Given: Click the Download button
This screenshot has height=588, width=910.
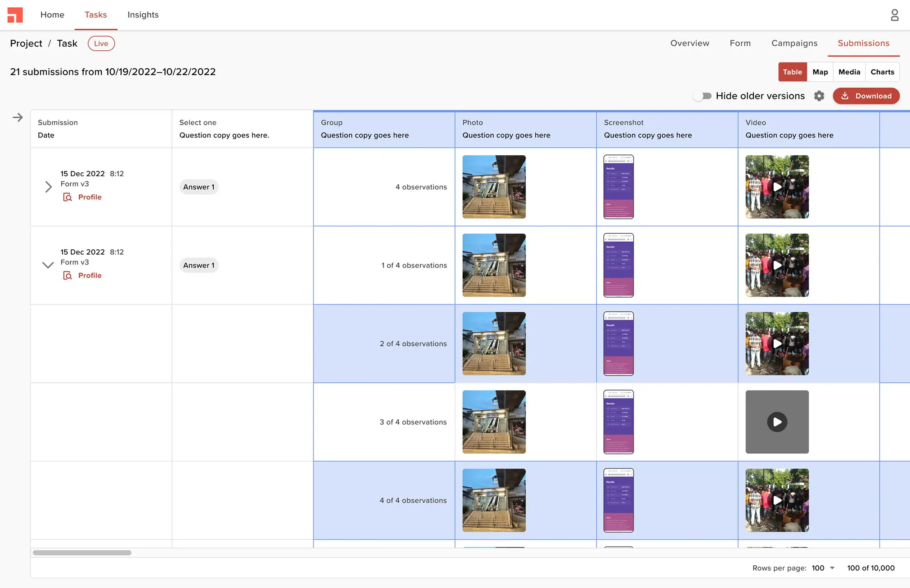Looking at the screenshot, I should coord(866,96).
